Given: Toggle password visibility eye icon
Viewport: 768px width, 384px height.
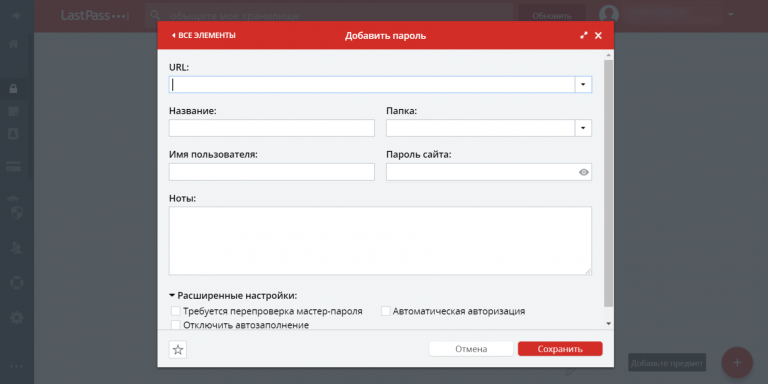Looking at the screenshot, I should tap(583, 172).
